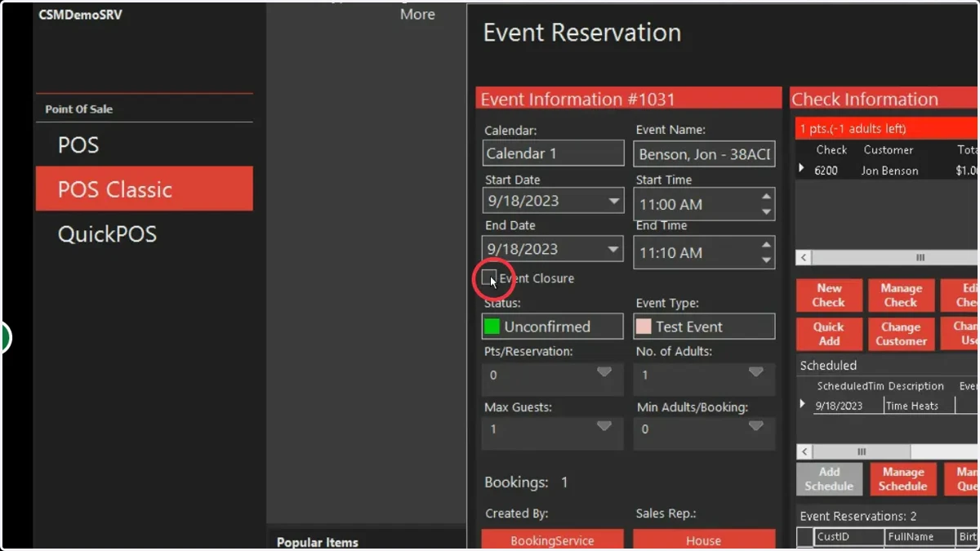Image resolution: width=980 pixels, height=551 pixels.
Task: Click the More option at top
Action: [x=417, y=14]
